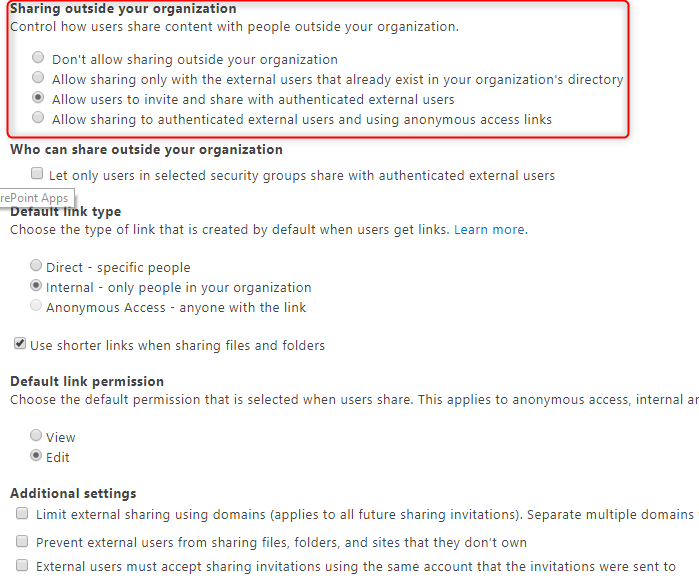699x585 pixels.
Task: Check prevent external users from sharing files
Action: (x=22, y=541)
